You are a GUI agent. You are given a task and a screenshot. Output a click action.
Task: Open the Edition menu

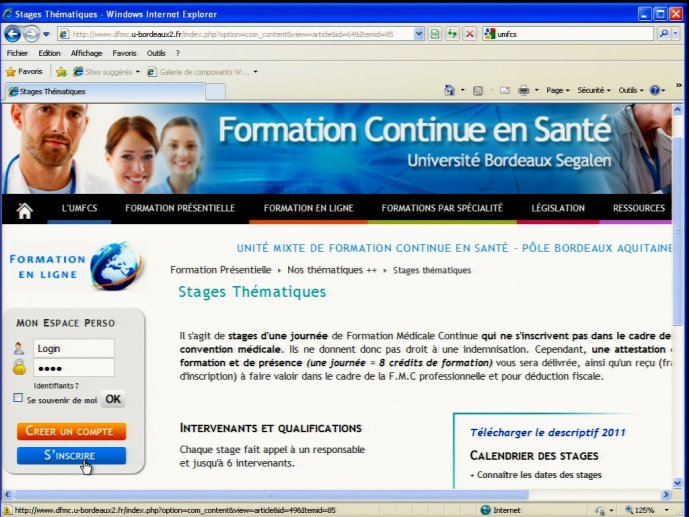coord(49,53)
